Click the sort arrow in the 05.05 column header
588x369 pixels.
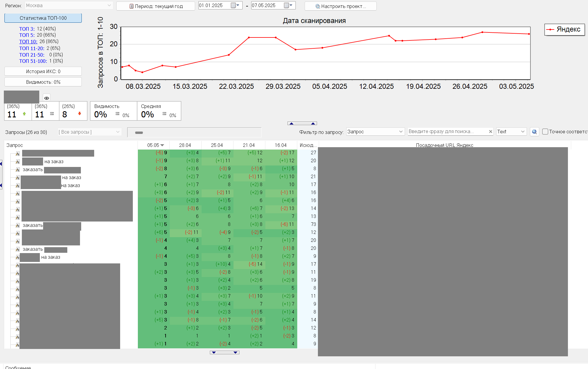tap(162, 145)
